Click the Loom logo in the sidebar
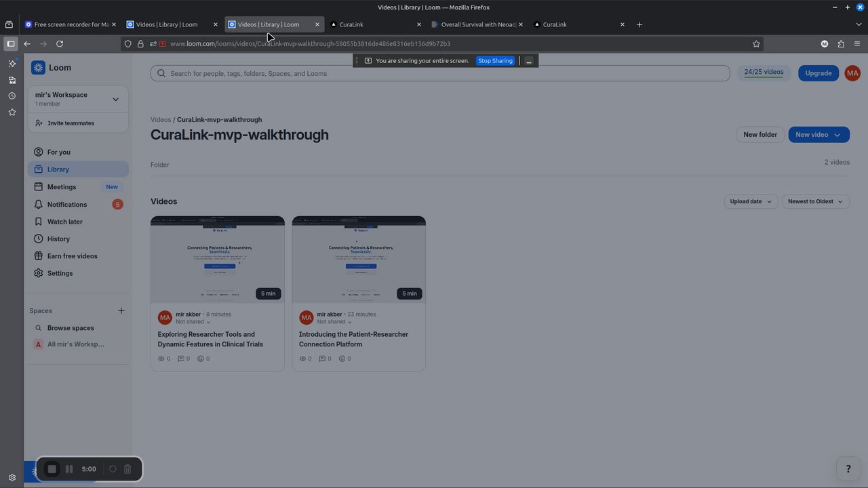Image resolution: width=868 pixels, height=488 pixels. pyautogui.click(x=51, y=68)
